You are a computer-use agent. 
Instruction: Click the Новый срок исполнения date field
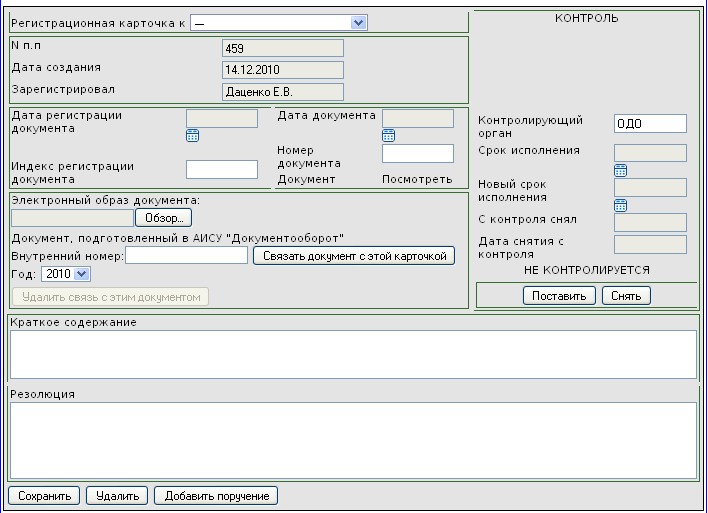click(651, 187)
